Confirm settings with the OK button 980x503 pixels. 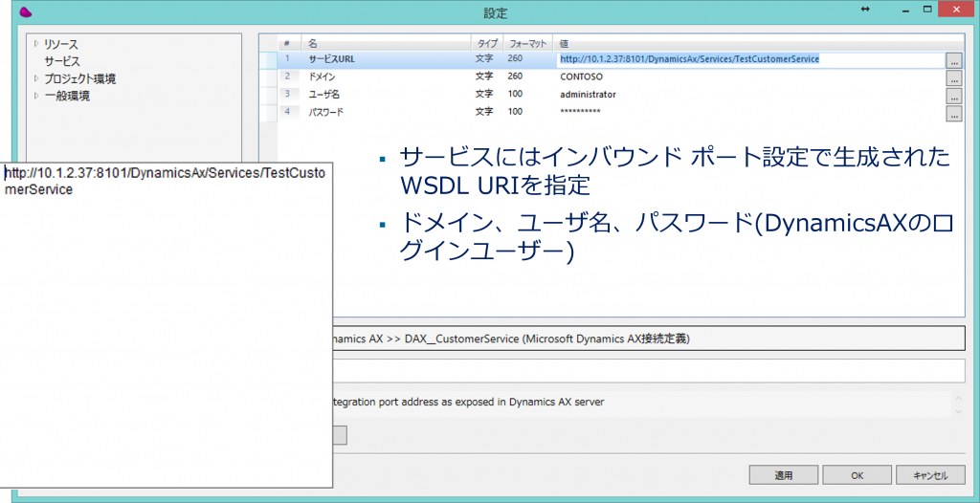click(x=857, y=475)
